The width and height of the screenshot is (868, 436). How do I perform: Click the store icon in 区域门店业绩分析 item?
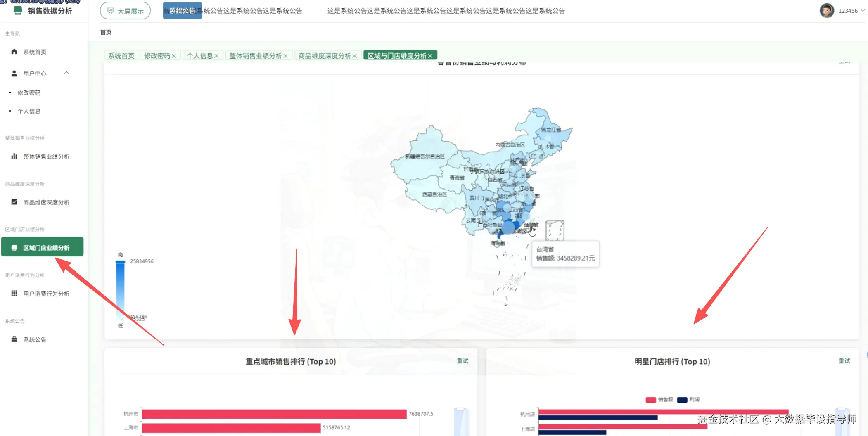(14, 248)
